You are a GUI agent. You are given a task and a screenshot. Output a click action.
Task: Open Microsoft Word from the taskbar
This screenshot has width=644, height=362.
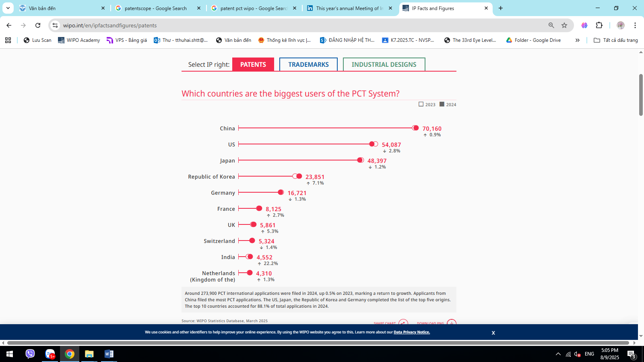[x=109, y=354]
